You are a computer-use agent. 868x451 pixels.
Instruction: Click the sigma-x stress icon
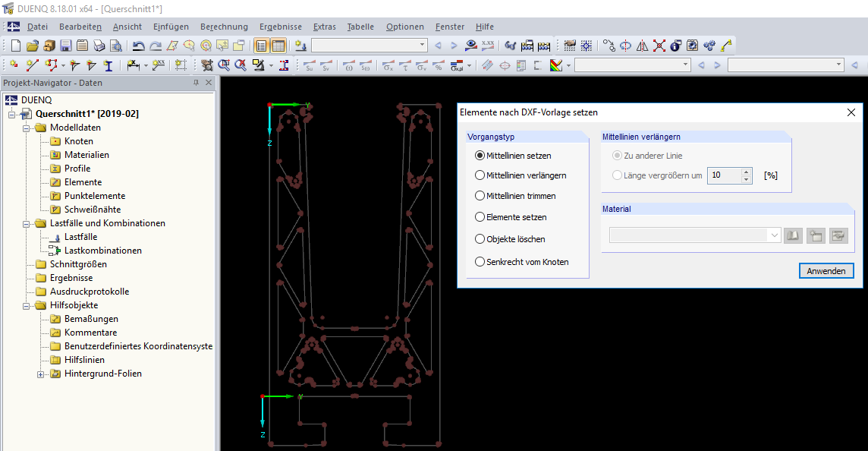[x=388, y=65]
